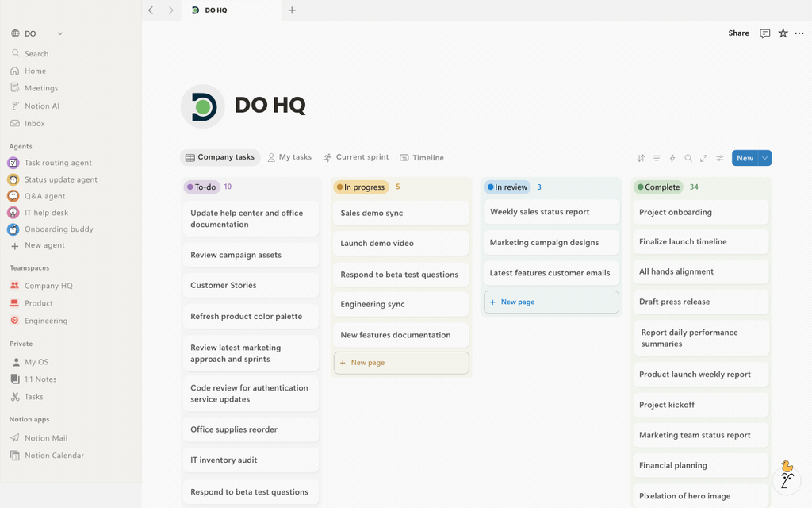Add New page in In review column
Screen dimensions: 812x508
pos(551,302)
